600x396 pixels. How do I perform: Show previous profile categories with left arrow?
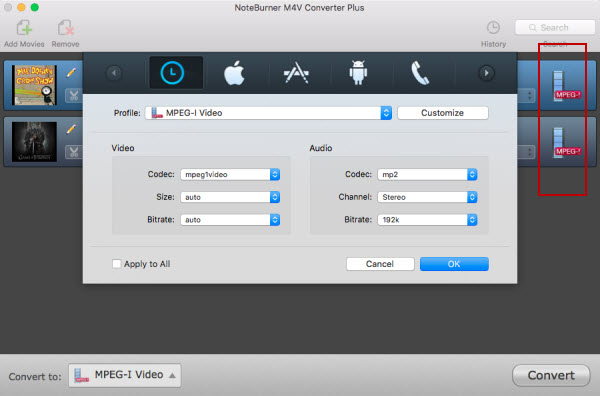(114, 73)
